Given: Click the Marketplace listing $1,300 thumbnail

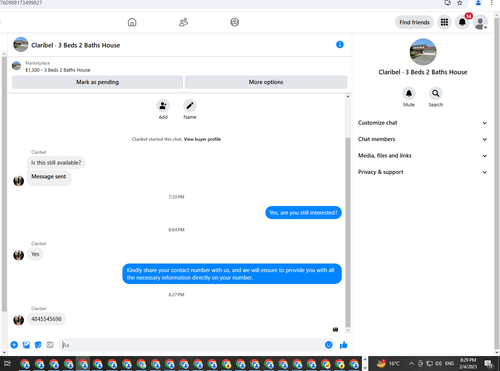Looking at the screenshot, I should pos(16,66).
